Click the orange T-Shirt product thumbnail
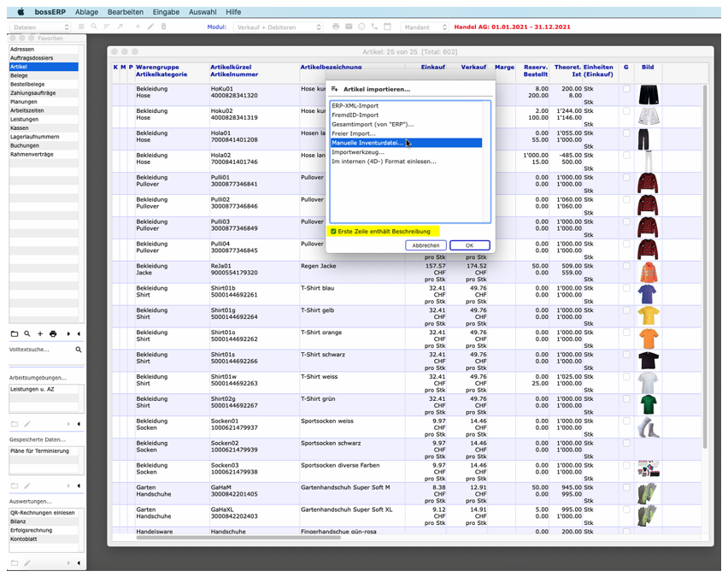Screen dimensions: 728x577 648,338
